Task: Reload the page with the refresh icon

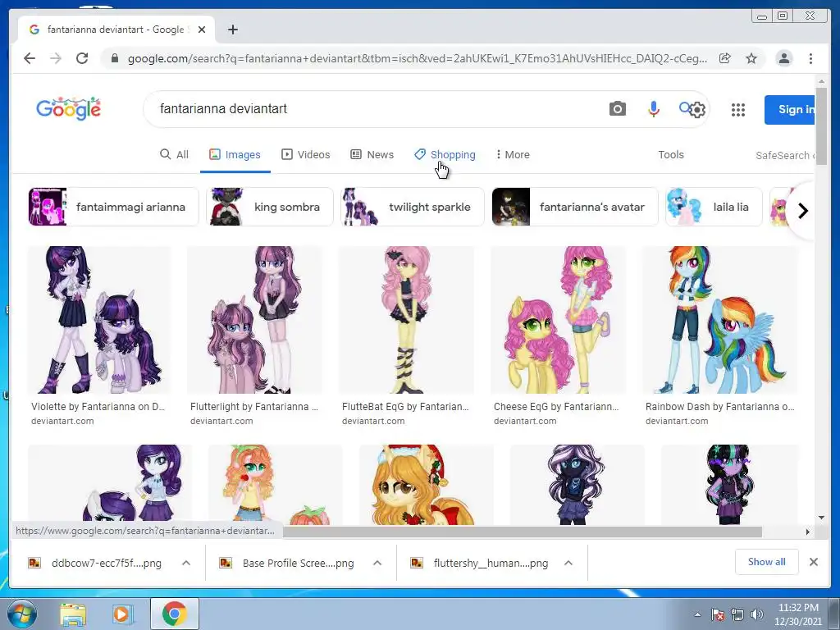Action: point(82,58)
